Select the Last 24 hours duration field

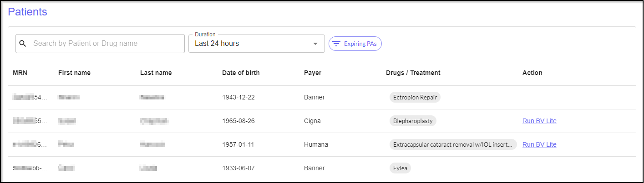click(250, 44)
